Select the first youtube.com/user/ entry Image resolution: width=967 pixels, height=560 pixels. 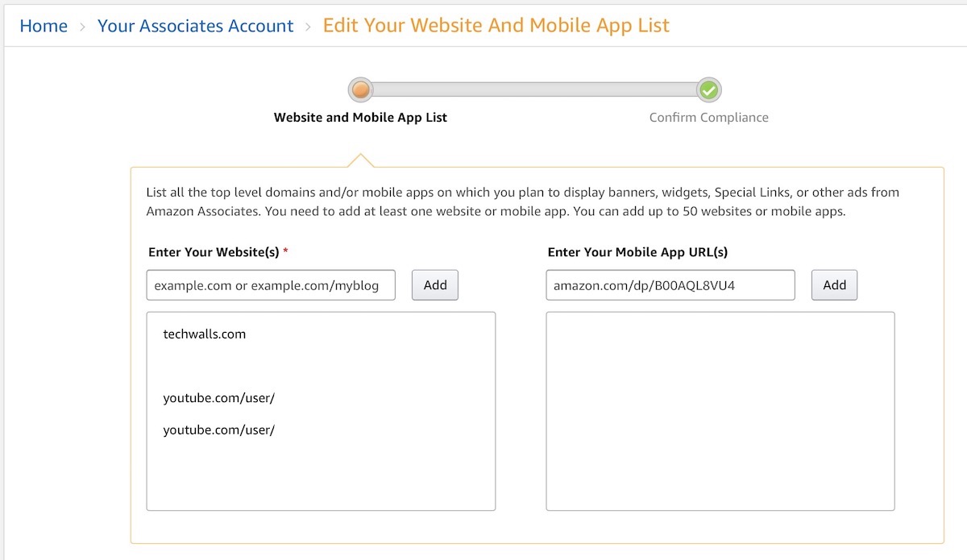click(x=219, y=398)
